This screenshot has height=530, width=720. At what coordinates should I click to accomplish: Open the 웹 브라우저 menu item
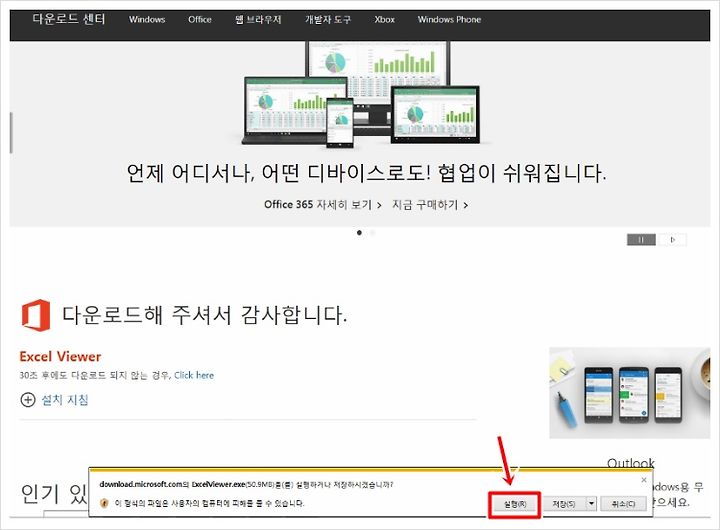point(258,19)
